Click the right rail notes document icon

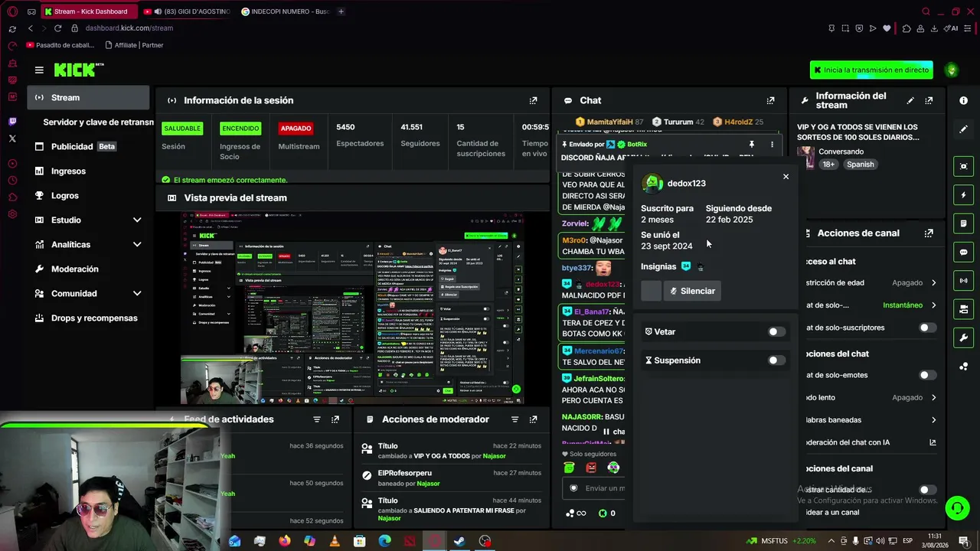coord(963,223)
